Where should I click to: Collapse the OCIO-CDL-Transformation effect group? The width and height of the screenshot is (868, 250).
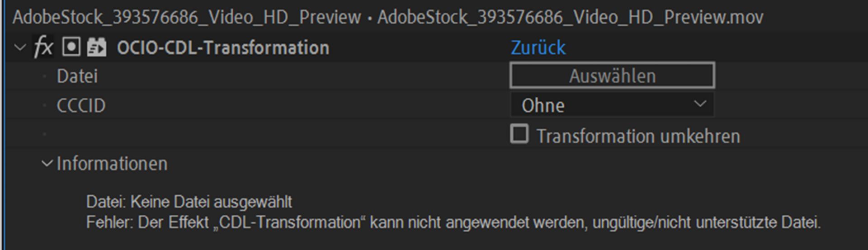pyautogui.click(x=20, y=47)
